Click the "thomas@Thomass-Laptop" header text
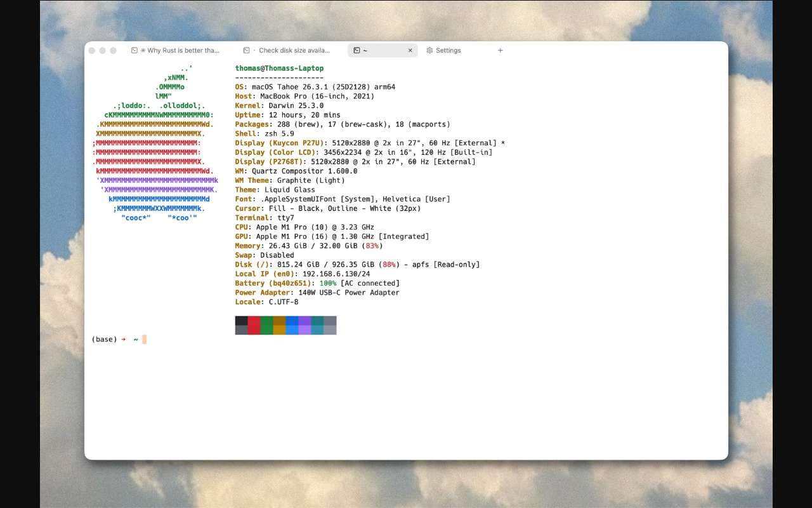The height and width of the screenshot is (508, 812). 279,68
